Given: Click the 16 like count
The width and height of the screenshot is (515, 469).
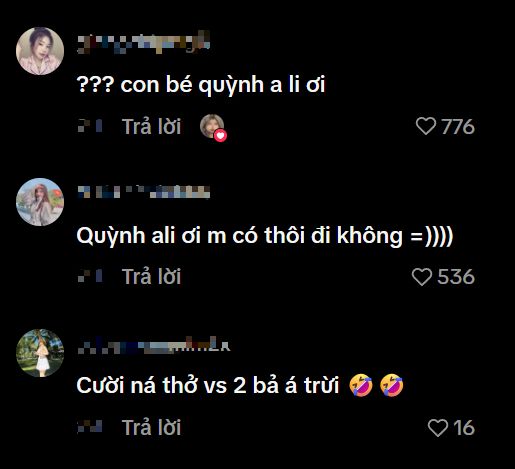Looking at the screenshot, I should [464, 428].
